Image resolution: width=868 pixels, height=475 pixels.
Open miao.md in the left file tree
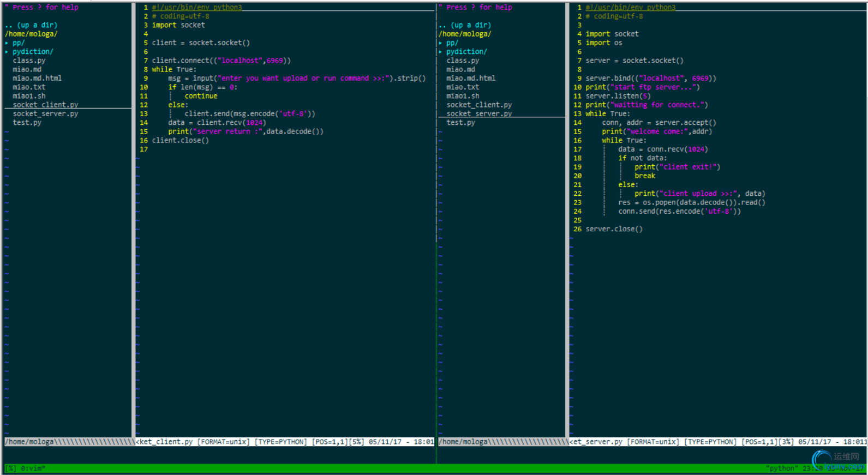27,69
